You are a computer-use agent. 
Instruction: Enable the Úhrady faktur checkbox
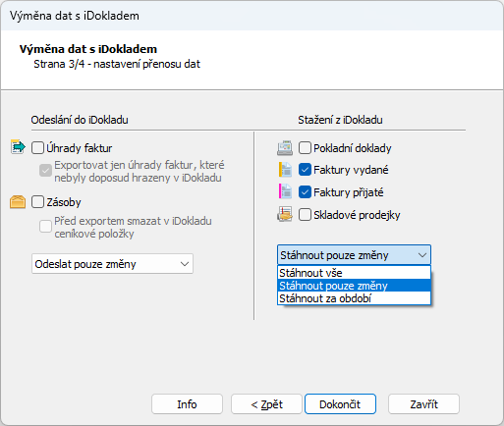pyautogui.click(x=37, y=147)
